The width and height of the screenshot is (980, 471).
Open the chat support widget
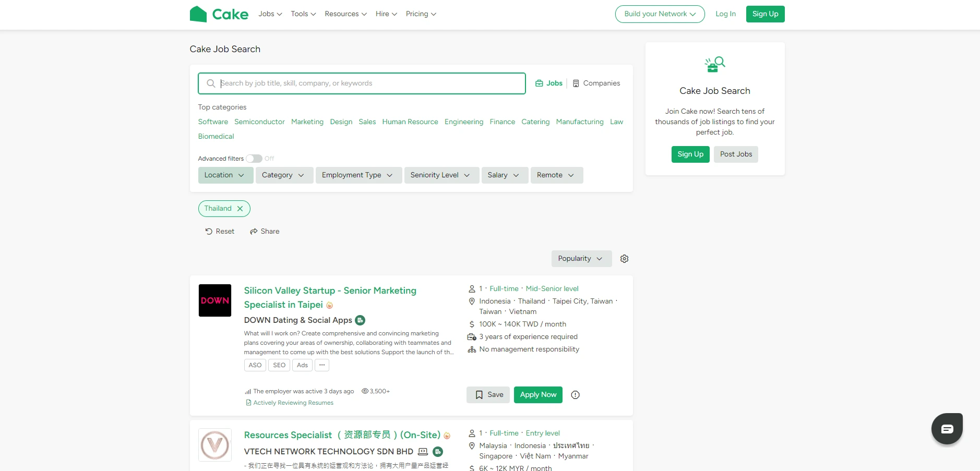tap(947, 429)
